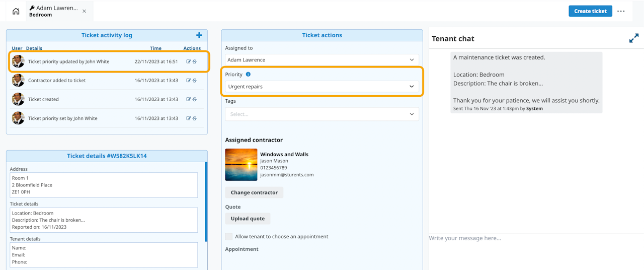
Task: Strike through the 'Contractor added to ticket' entry
Action: pos(195,81)
